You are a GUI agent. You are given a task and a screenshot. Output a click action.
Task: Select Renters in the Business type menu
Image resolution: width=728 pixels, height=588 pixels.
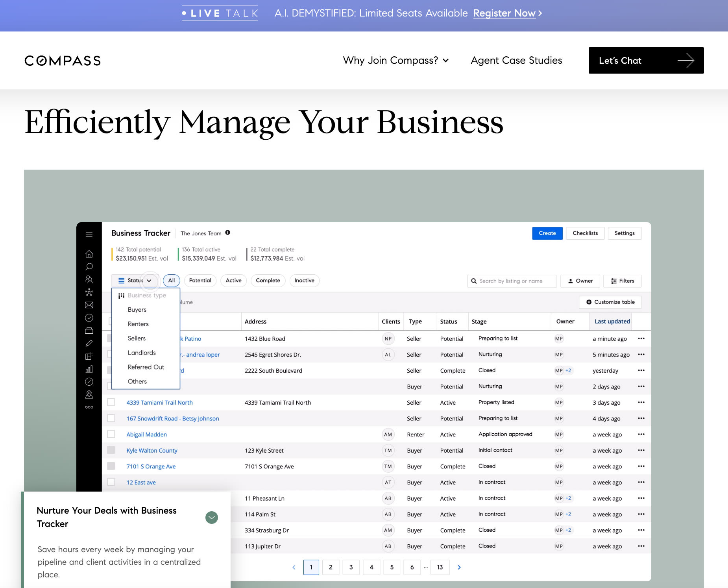138,324
